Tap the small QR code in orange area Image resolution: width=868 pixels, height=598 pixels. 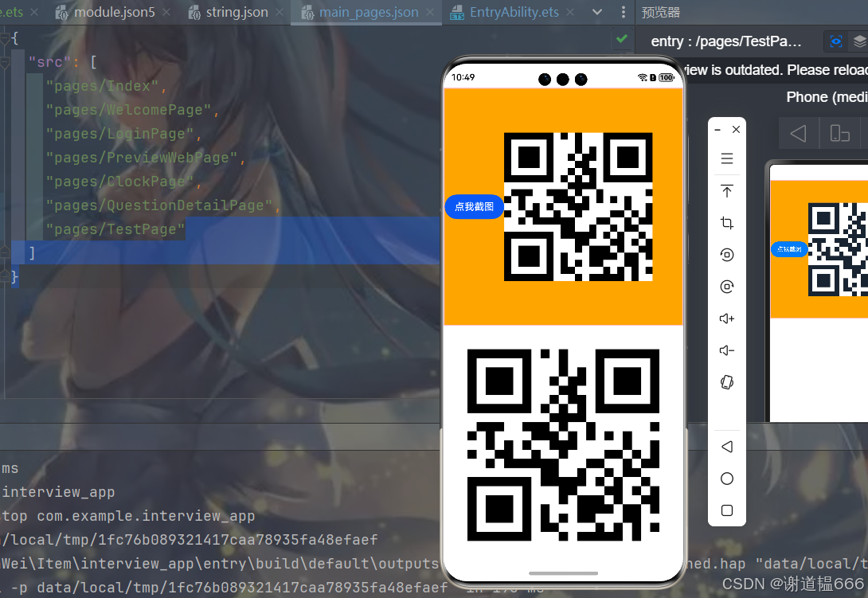click(578, 206)
